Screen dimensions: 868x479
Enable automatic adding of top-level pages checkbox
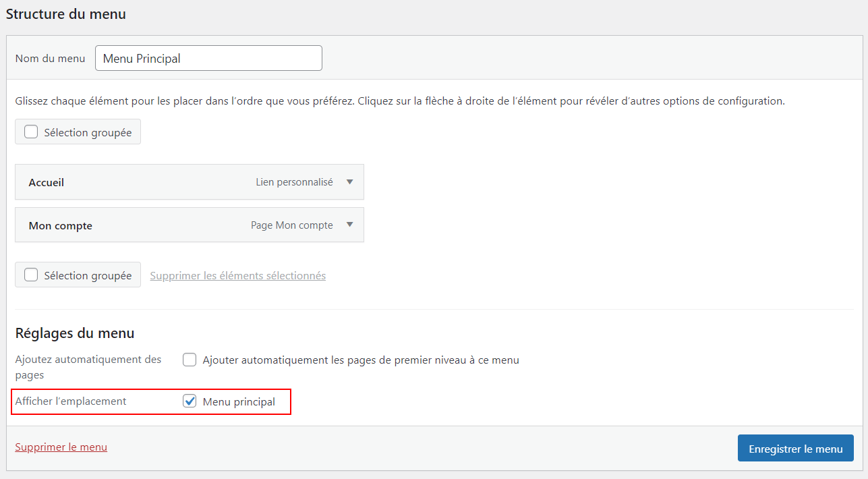pyautogui.click(x=190, y=360)
